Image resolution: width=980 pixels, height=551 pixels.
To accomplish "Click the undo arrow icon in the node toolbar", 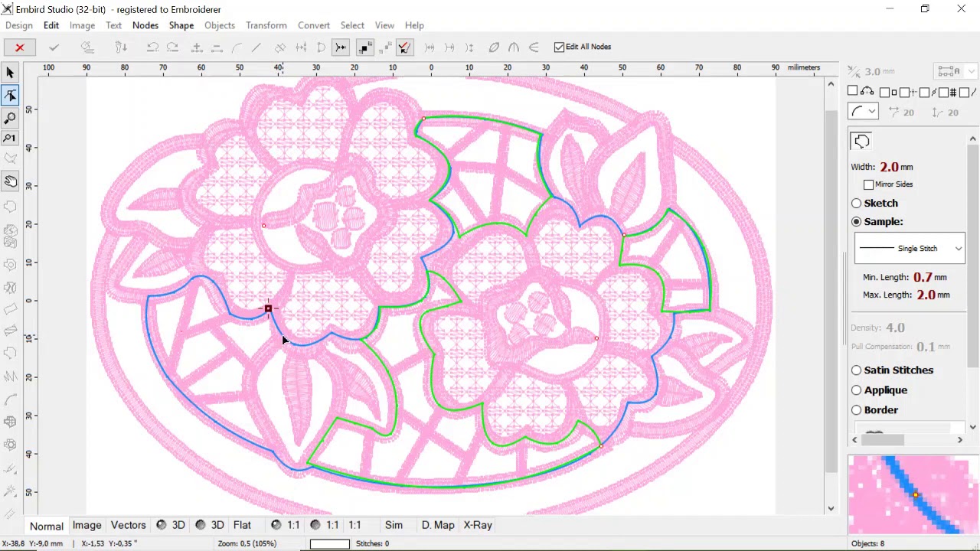I will click(152, 47).
